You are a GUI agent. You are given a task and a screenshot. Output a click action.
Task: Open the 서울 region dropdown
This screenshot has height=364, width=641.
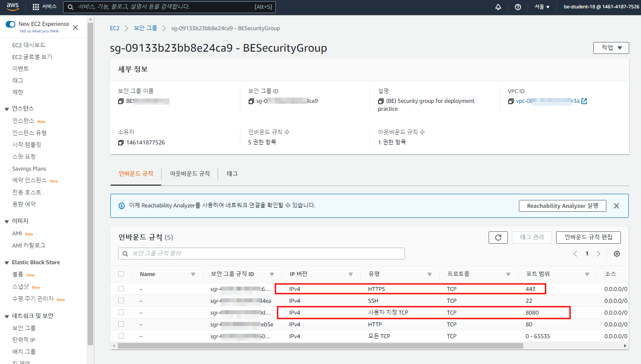(542, 7)
